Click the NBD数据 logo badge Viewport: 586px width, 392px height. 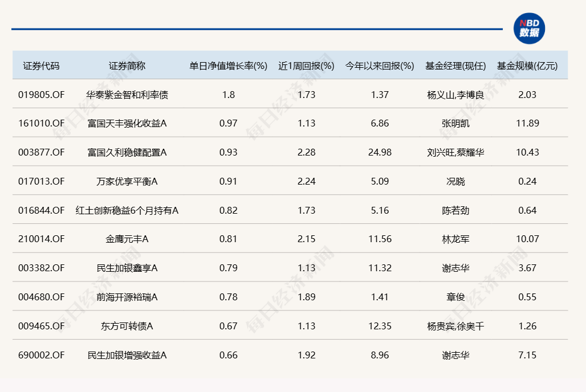529,29
